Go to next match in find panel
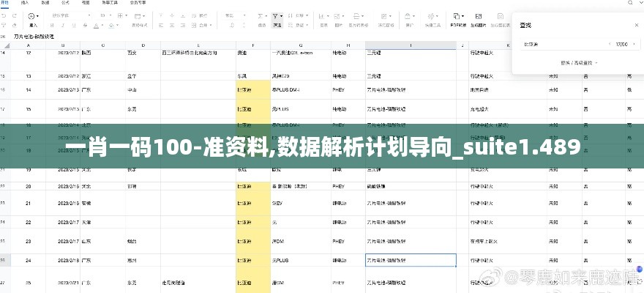The image size is (644, 293). click(x=634, y=44)
